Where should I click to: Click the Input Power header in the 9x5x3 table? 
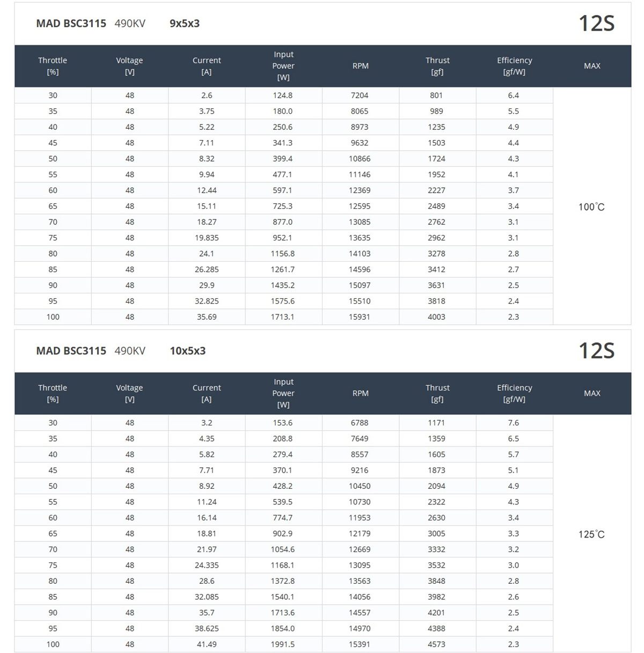point(283,66)
